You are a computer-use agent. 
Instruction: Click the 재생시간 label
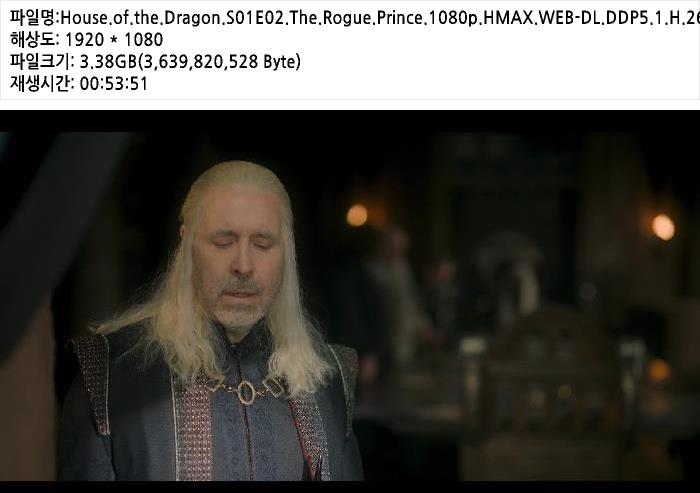(x=42, y=83)
